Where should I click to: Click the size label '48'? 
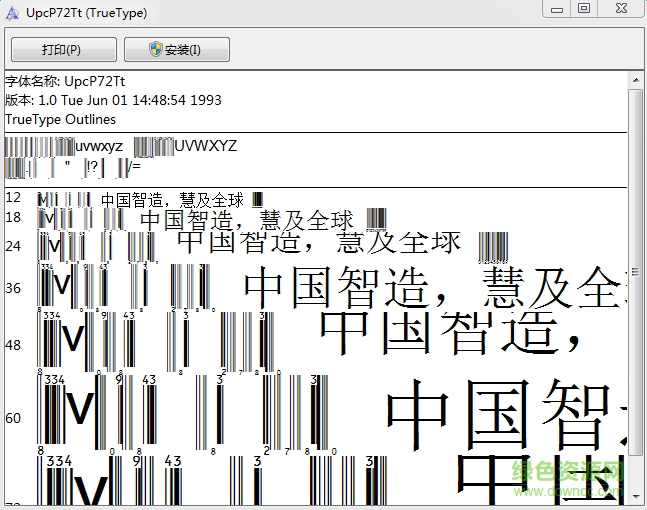click(13, 345)
